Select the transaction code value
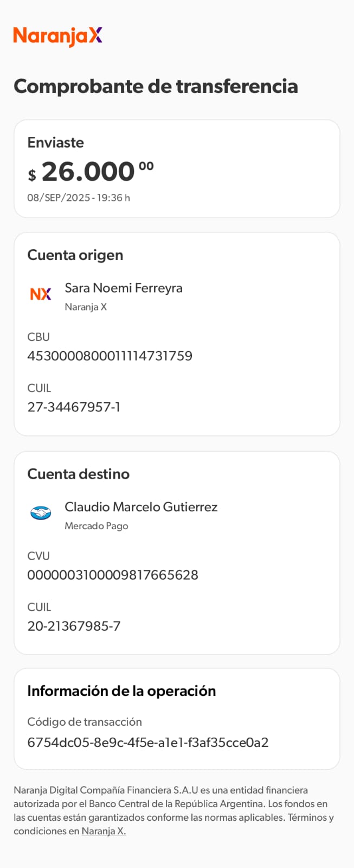Image resolution: width=354 pixels, height=868 pixels. coord(148,743)
